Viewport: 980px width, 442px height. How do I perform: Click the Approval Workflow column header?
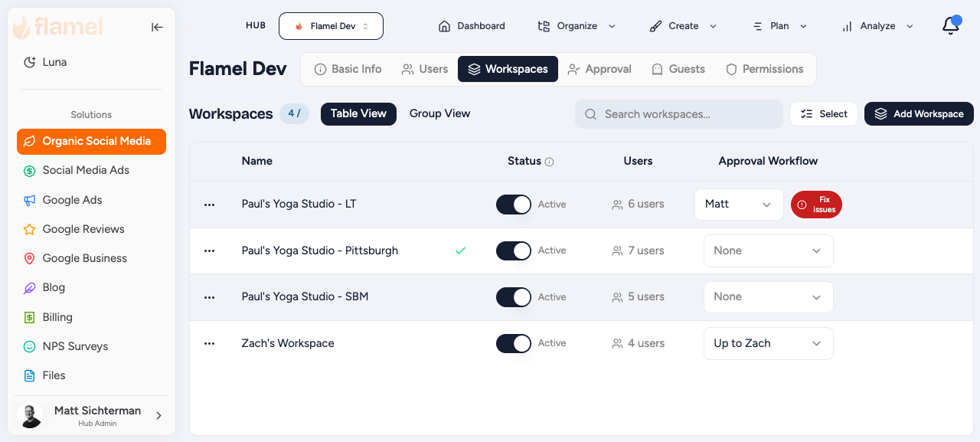[768, 161]
